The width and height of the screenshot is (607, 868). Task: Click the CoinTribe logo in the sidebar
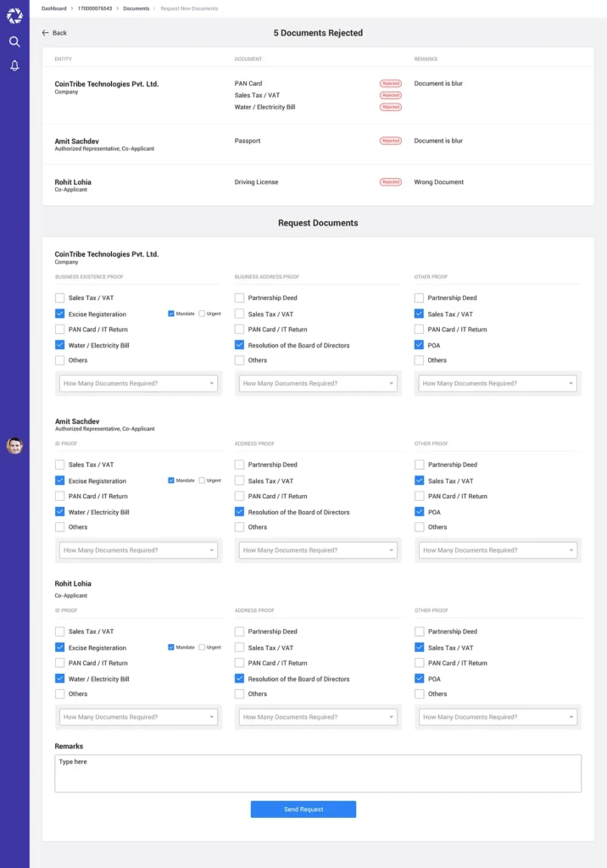[14, 15]
